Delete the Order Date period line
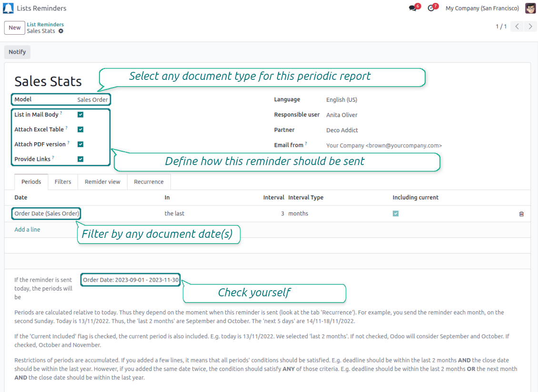This screenshot has width=538, height=392. click(521, 214)
